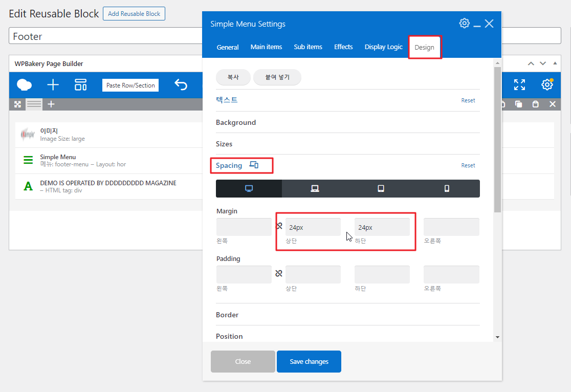This screenshot has height=392, width=571.
Task: Open the Templates layout icon in WPBakery toolbar
Action: [80, 85]
